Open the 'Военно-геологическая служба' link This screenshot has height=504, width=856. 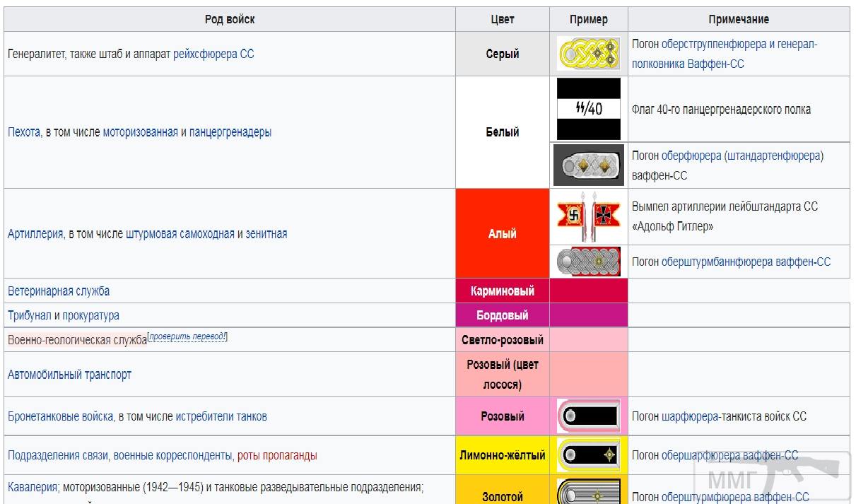[x=77, y=340]
